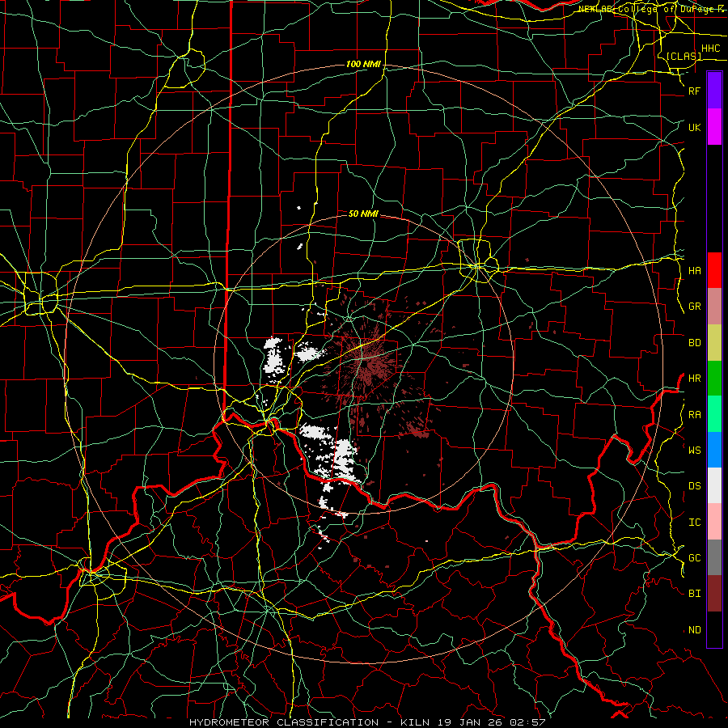The width and height of the screenshot is (728, 728).
Task: Select the blue WS legend swatch
Action: 714,450
